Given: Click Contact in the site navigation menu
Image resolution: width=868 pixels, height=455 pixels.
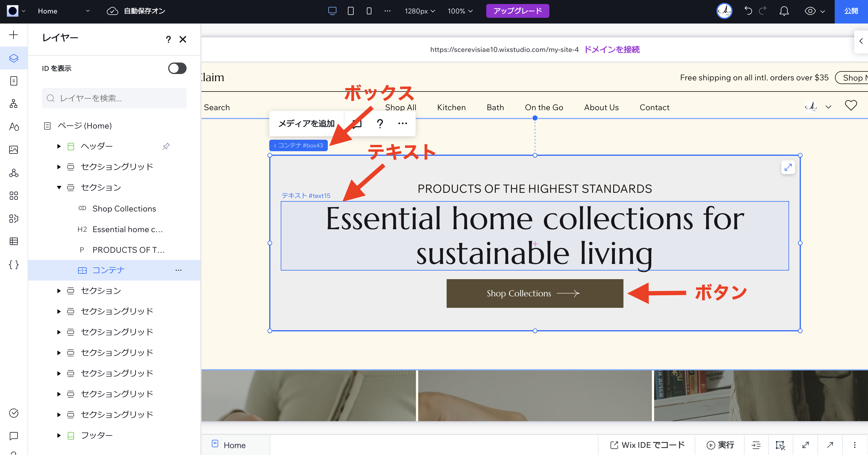Looking at the screenshot, I should click(x=654, y=107).
